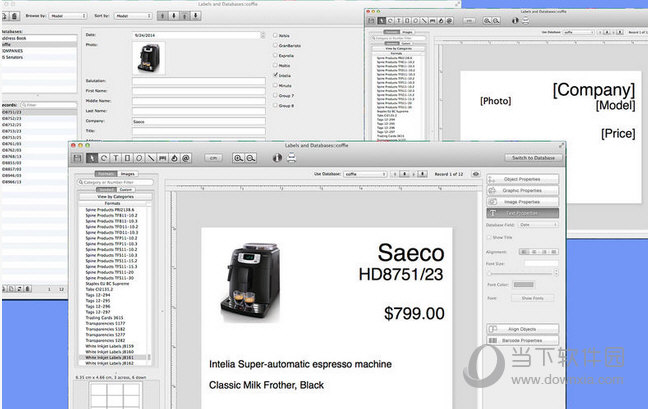Toggle the Show Title checkbox
This screenshot has height=409, width=648.
click(x=489, y=238)
